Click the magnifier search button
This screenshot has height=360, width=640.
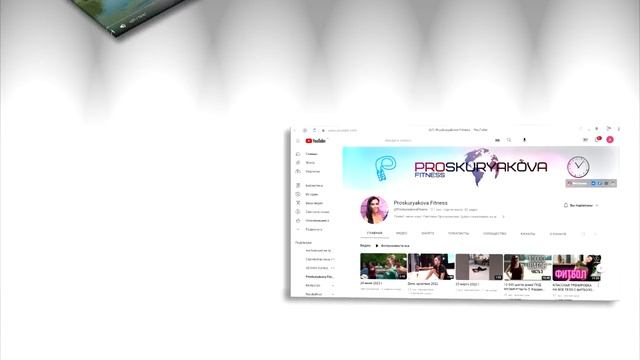click(509, 140)
